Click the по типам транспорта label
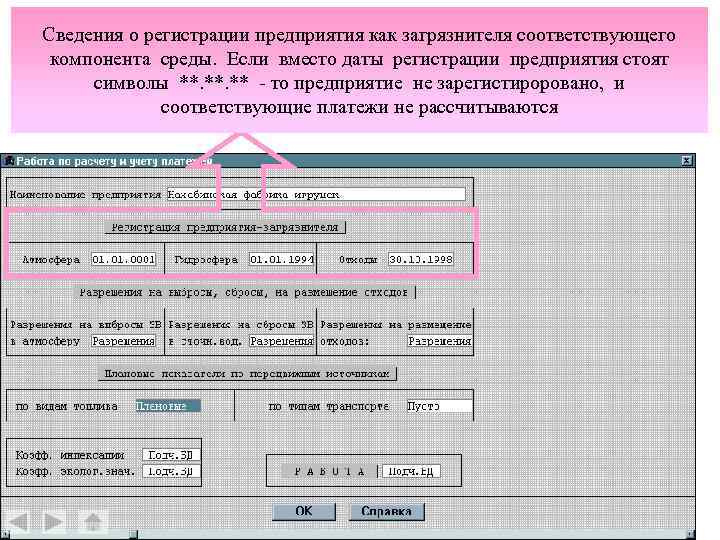 (x=329, y=406)
